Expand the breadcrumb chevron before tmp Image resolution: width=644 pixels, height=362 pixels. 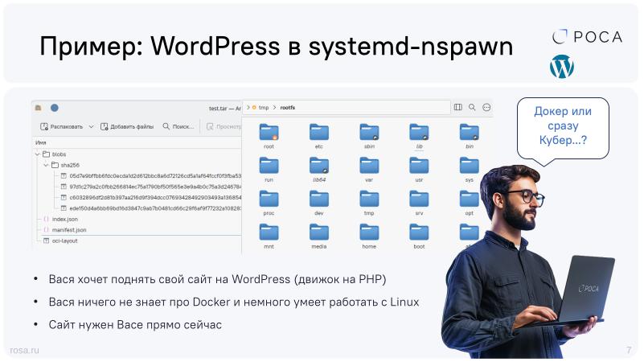(x=248, y=108)
